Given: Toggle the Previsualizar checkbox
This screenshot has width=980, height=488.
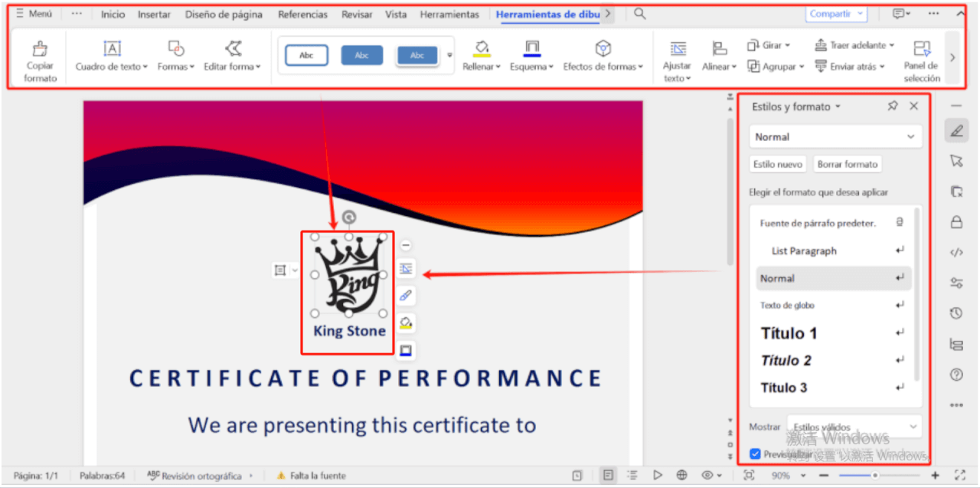Looking at the screenshot, I should click(756, 454).
